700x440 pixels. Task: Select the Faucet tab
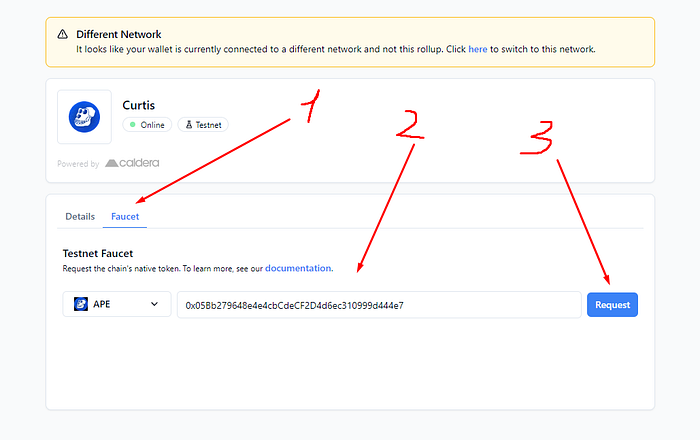pyautogui.click(x=125, y=216)
